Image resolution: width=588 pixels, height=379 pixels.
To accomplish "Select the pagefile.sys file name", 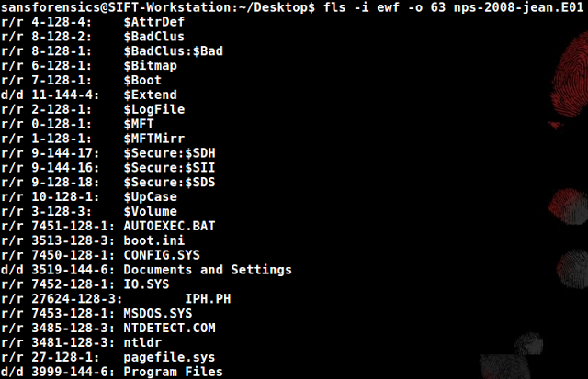I will (x=169, y=357).
